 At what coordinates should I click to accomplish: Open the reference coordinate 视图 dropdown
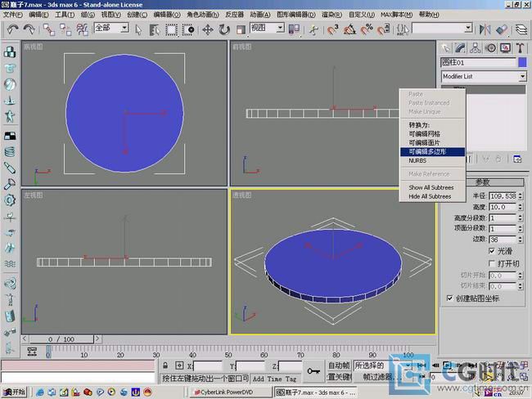click(x=280, y=28)
